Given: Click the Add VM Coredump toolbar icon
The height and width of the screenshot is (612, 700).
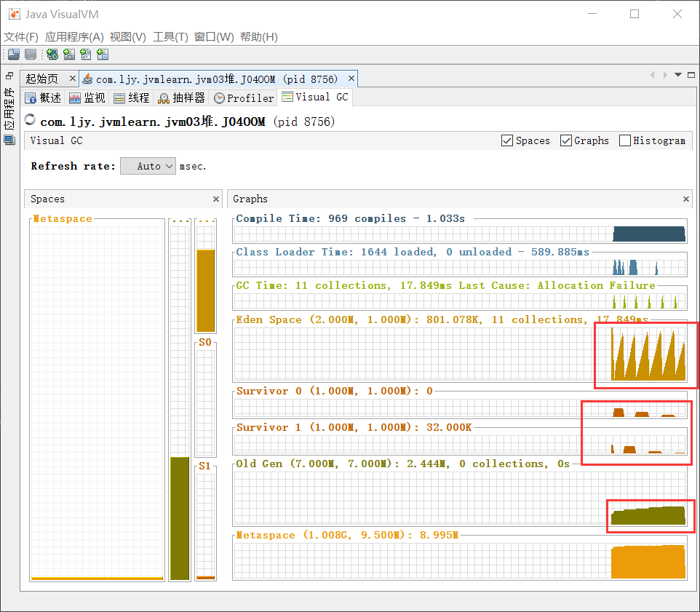Looking at the screenshot, I should pos(86,55).
